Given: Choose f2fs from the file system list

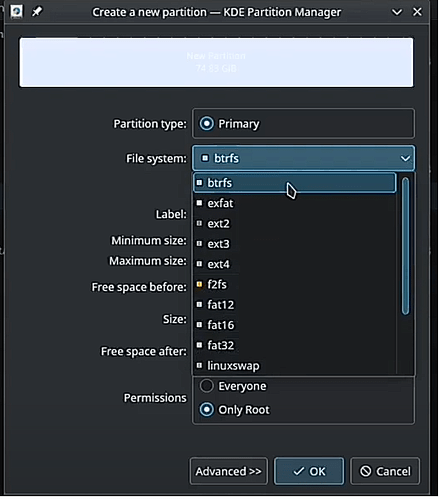Looking at the screenshot, I should 295,284.
